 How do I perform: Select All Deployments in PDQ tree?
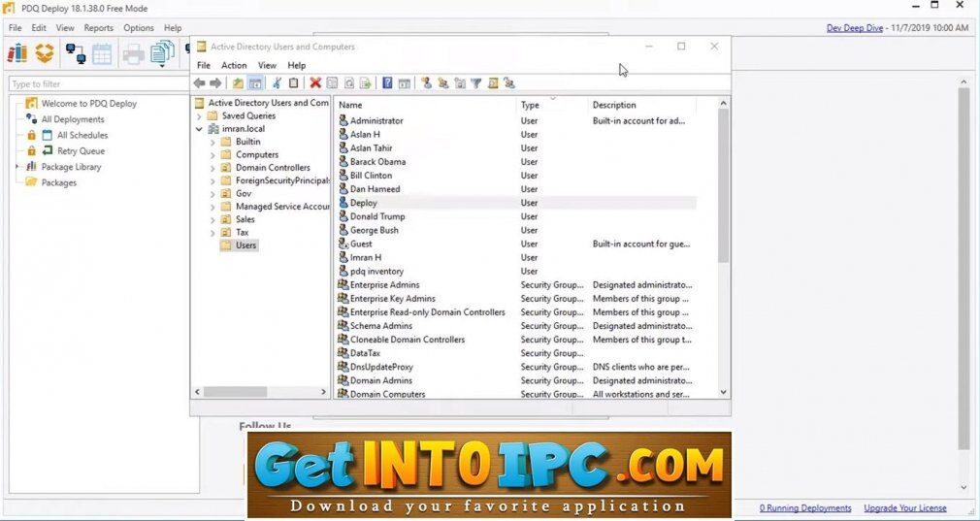[73, 119]
